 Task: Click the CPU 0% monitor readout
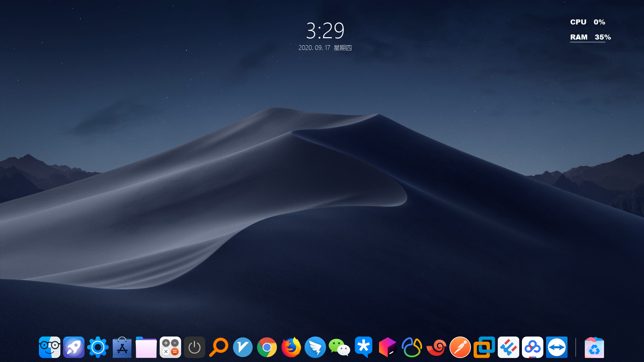pyautogui.click(x=588, y=22)
